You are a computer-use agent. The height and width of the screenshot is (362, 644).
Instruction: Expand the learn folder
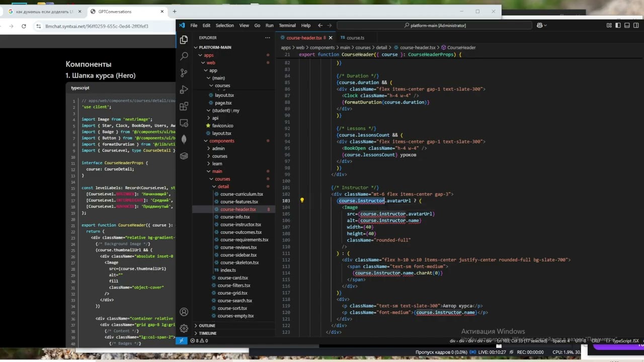click(217, 163)
